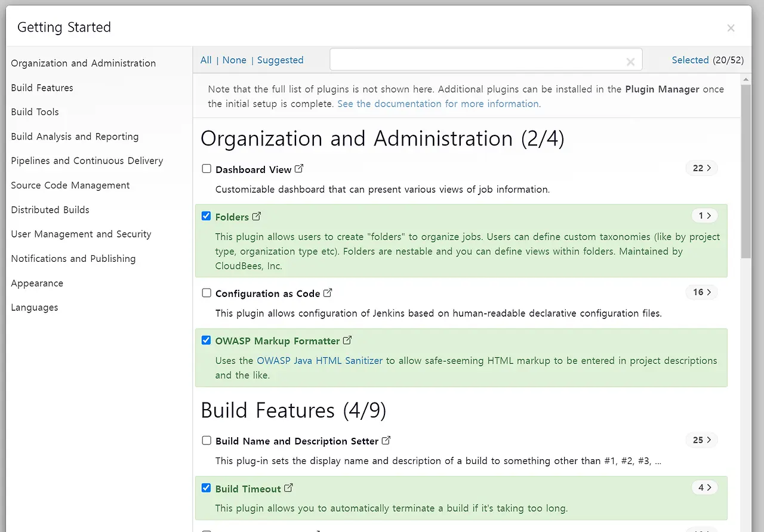Expand Configuration as Code dependencies badge 16

[701, 292]
